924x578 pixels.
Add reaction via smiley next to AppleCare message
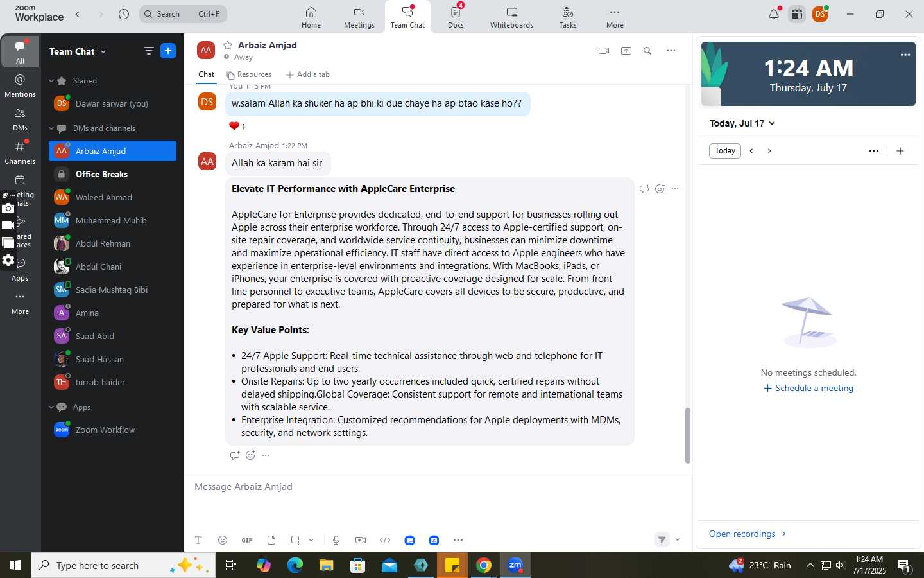coord(660,189)
